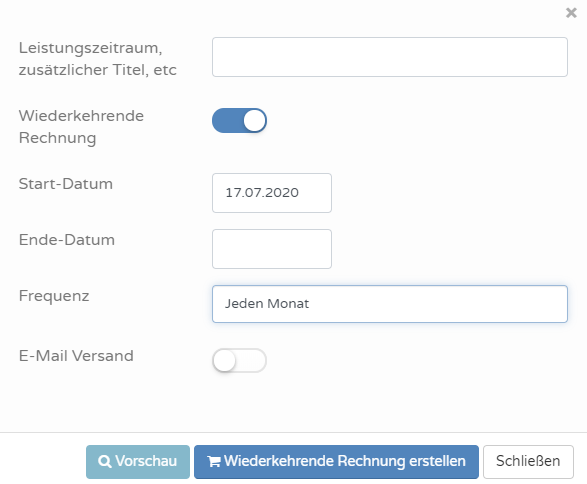Click 'Wiederkehrende Rechnung erstellen' button
The height and width of the screenshot is (484, 587).
pyautogui.click(x=336, y=462)
